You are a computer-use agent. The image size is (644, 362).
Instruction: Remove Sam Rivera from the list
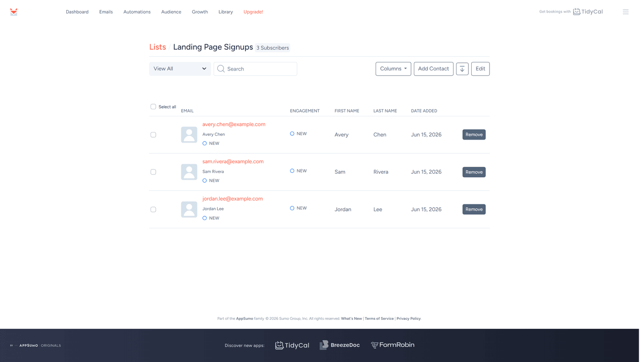pyautogui.click(x=474, y=172)
